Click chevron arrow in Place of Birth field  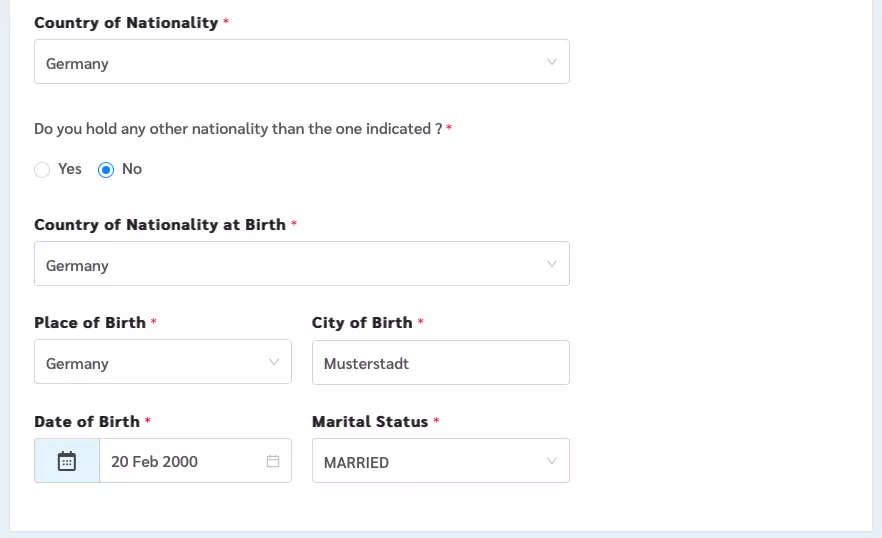pyautogui.click(x=274, y=362)
